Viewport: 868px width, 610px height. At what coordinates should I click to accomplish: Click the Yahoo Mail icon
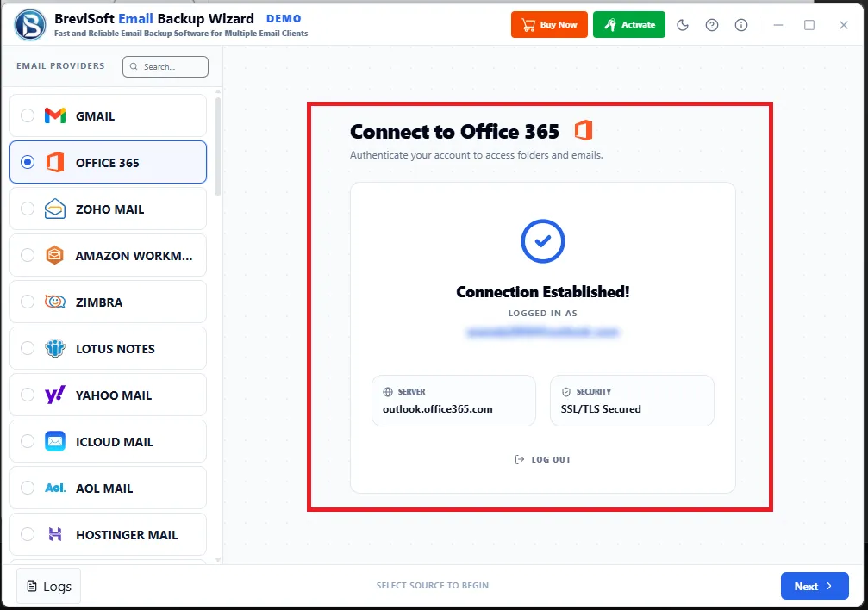coord(55,395)
